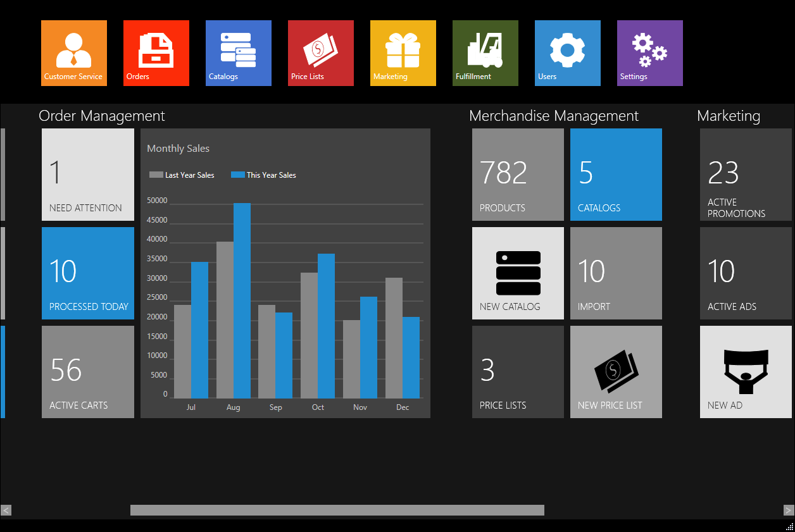Click the Marketing section heading
Image resolution: width=795 pixels, height=532 pixels.
(729, 116)
